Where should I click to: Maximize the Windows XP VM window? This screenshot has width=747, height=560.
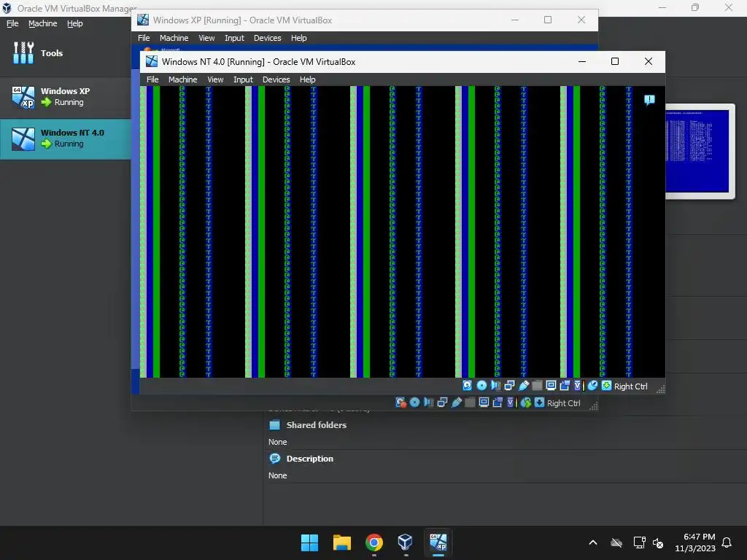click(x=548, y=20)
